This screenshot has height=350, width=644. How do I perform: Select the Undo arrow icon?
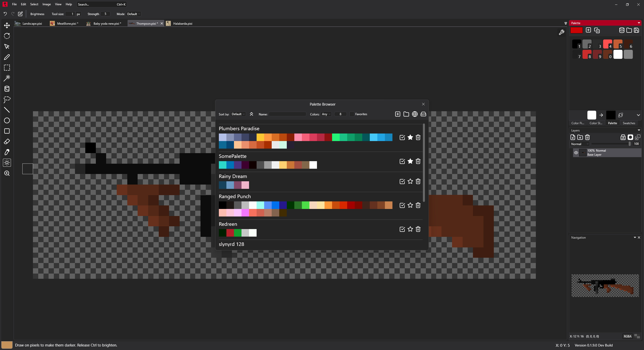(x=5, y=14)
